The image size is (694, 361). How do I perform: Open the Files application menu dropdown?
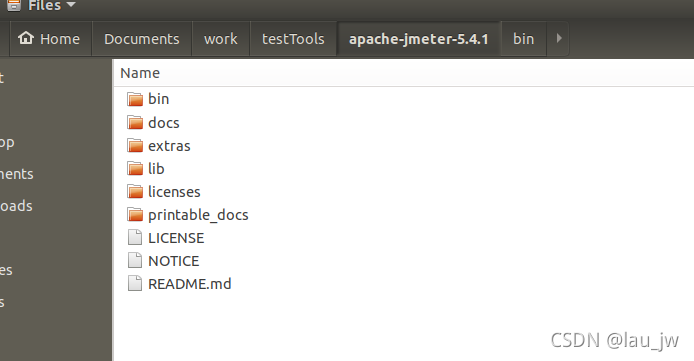52,5
